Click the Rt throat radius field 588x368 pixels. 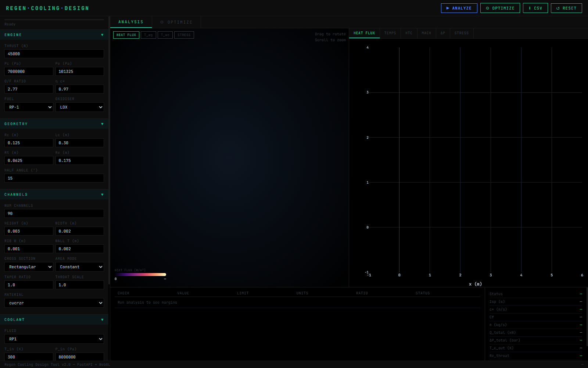[29, 160]
